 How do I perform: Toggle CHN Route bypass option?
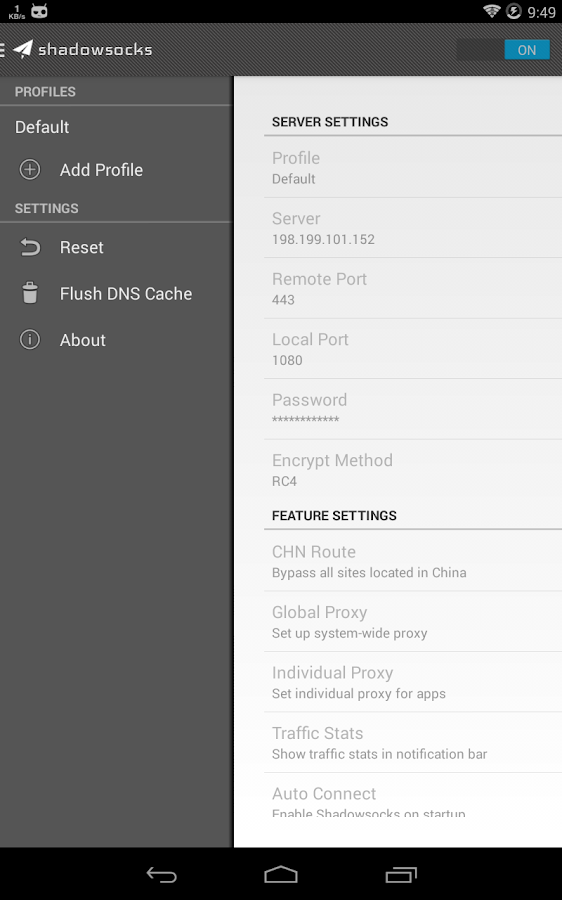(x=413, y=561)
